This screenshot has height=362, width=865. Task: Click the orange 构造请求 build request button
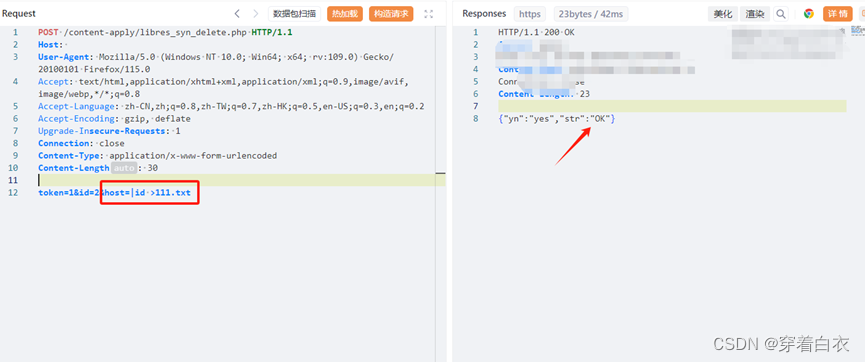pos(391,14)
